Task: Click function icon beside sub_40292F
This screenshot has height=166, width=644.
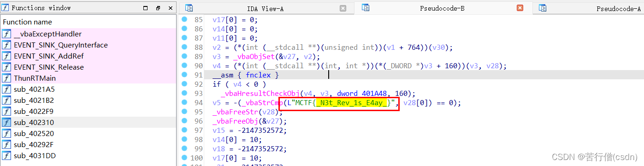Action: [x=6, y=145]
